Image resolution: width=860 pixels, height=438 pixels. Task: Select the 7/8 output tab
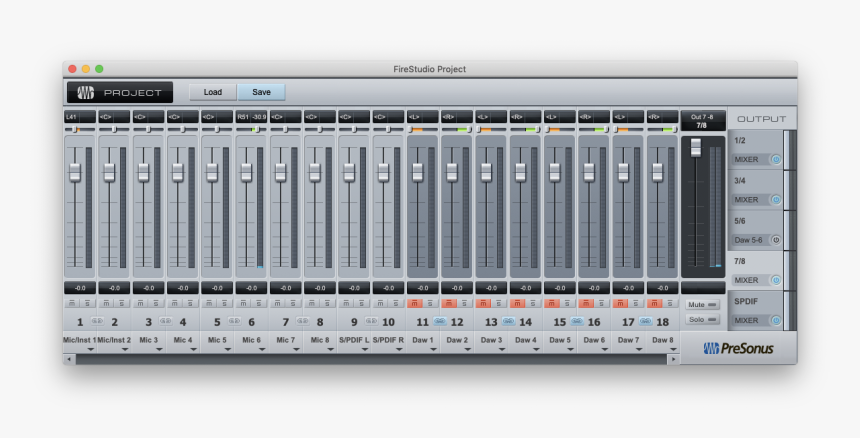(756, 271)
